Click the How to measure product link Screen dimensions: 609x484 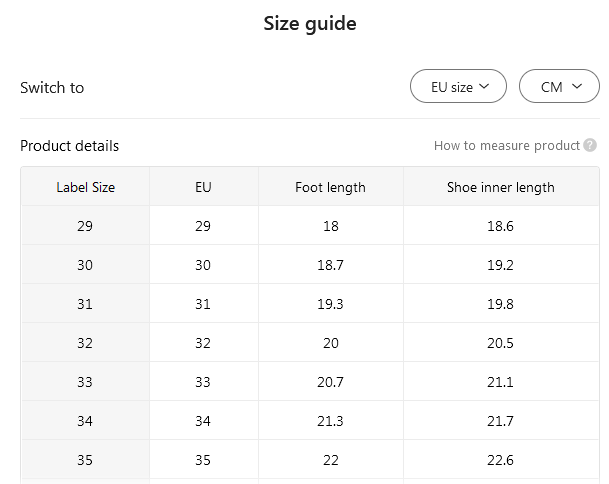(x=506, y=146)
